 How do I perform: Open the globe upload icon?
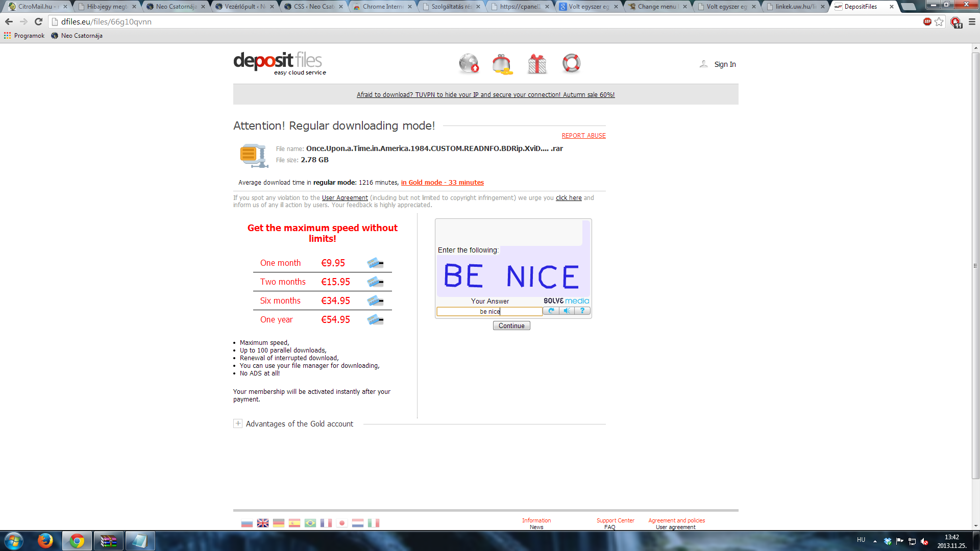[x=469, y=64]
